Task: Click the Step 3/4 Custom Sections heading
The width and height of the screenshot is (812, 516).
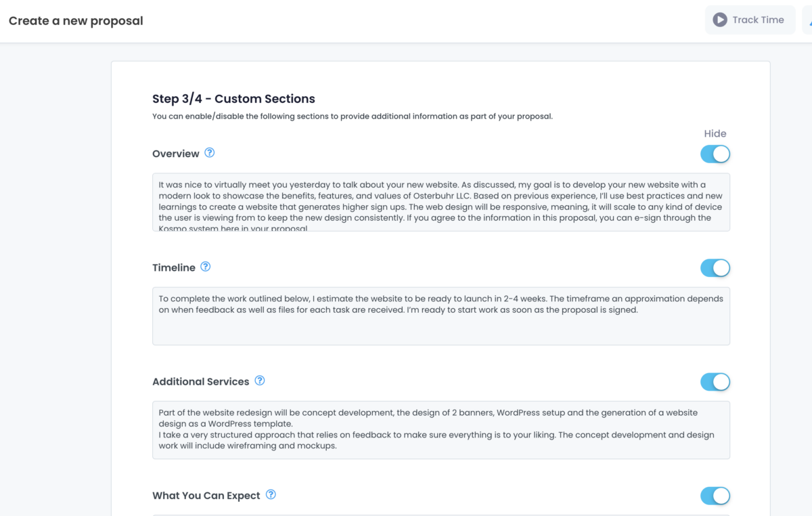Action: [233, 99]
